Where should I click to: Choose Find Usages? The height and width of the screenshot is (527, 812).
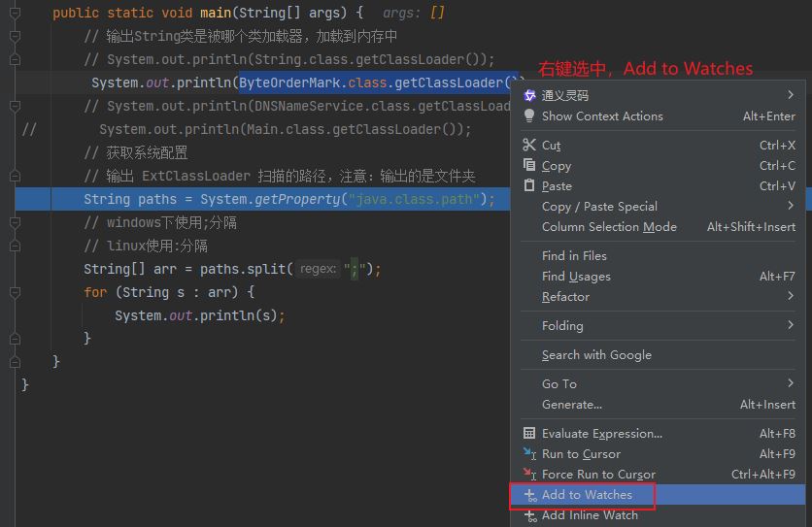click(658, 277)
